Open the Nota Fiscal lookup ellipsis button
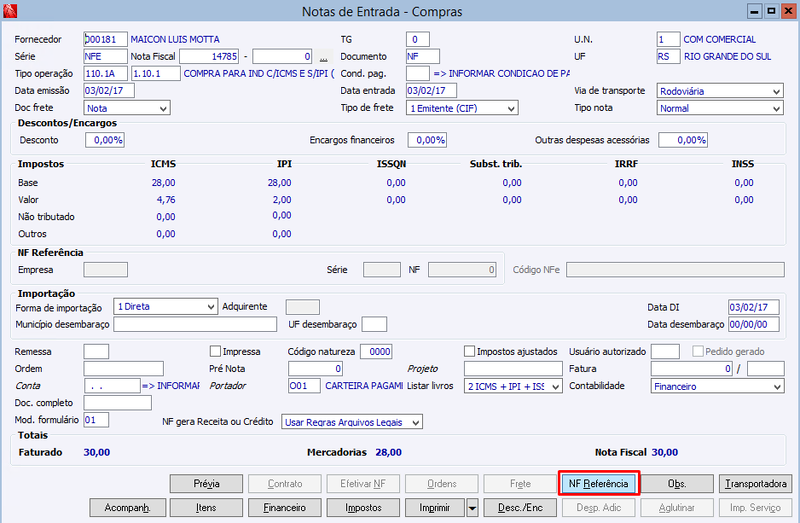The height and width of the screenshot is (523, 800). [x=323, y=57]
